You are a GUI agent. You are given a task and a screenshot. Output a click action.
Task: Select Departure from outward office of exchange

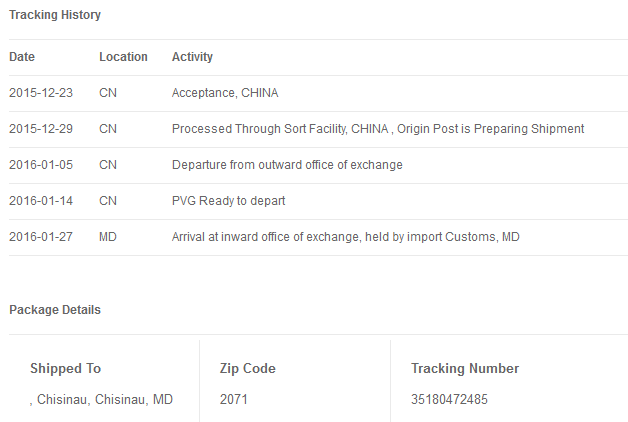(x=287, y=165)
